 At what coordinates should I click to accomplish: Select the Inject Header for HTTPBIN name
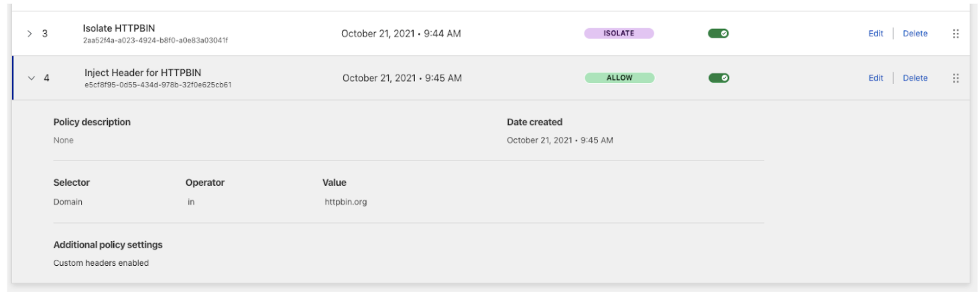[142, 72]
